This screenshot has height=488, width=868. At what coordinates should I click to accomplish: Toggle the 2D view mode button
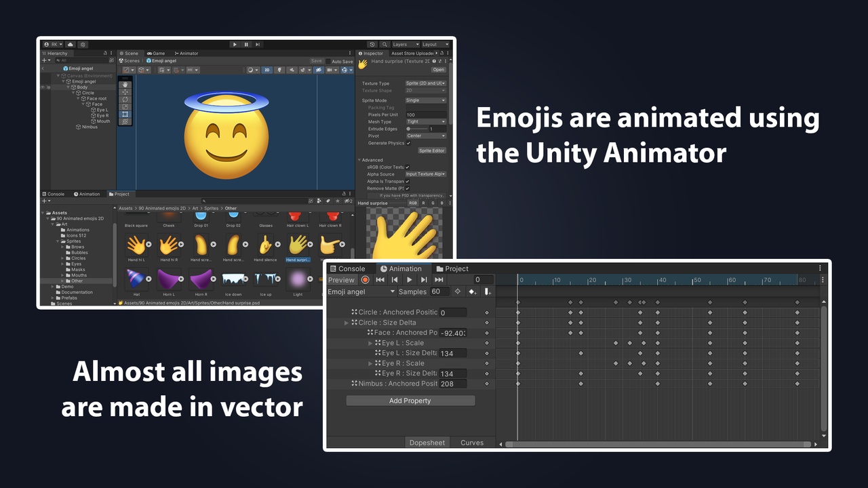tap(267, 70)
